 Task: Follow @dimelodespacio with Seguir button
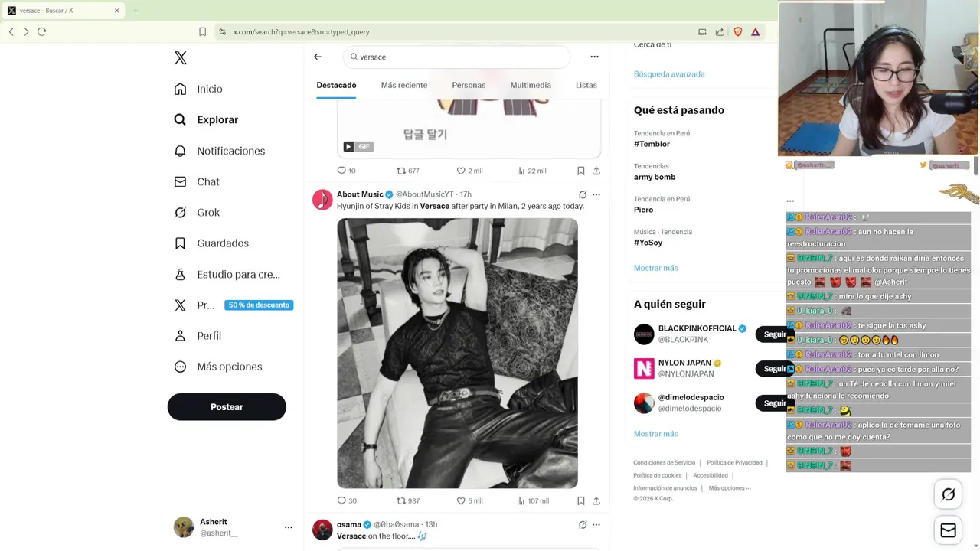(774, 403)
